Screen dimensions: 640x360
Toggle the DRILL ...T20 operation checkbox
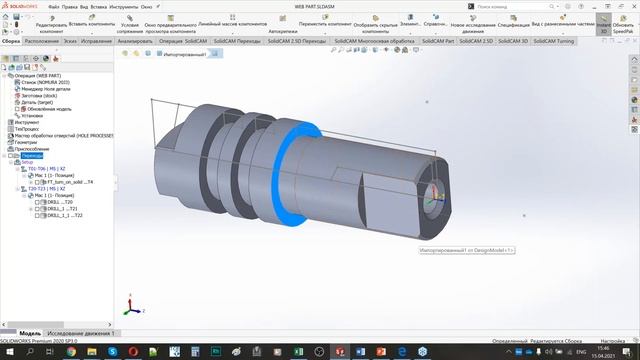(x=37, y=202)
